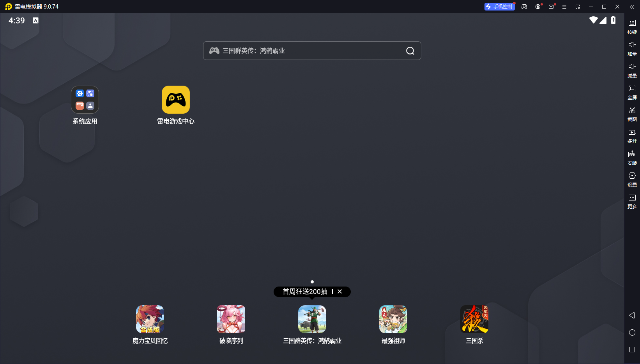Install an APK with 安装
This screenshot has height=364, width=640.
[632, 158]
